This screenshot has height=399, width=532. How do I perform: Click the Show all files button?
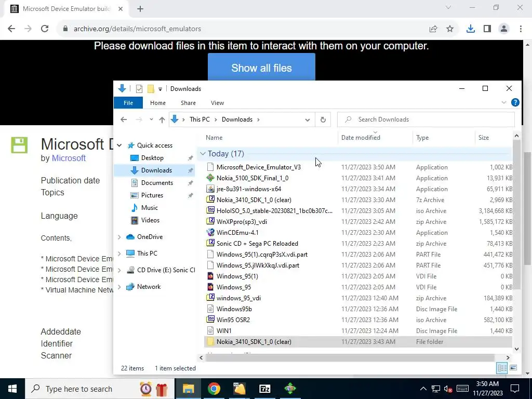tap(261, 68)
